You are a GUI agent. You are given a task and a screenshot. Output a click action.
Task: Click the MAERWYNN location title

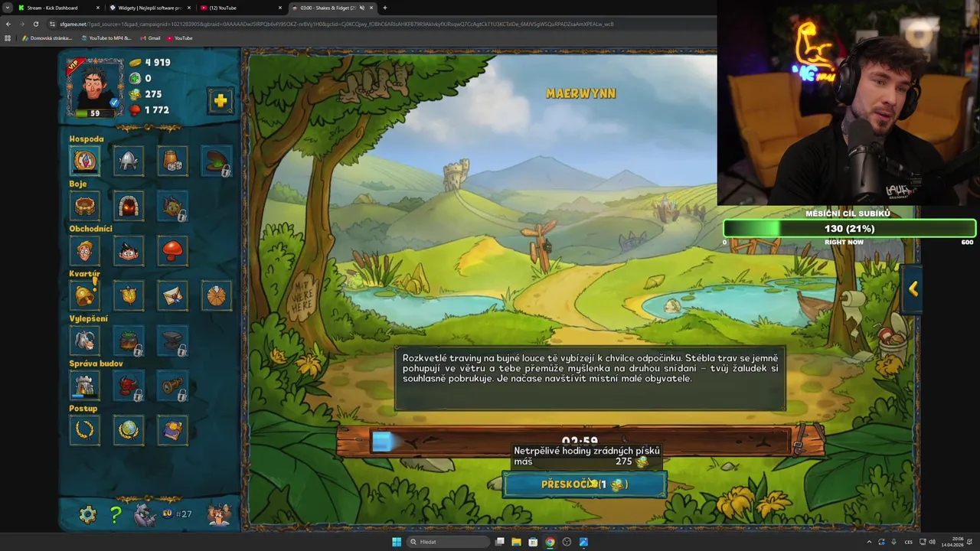pyautogui.click(x=581, y=93)
